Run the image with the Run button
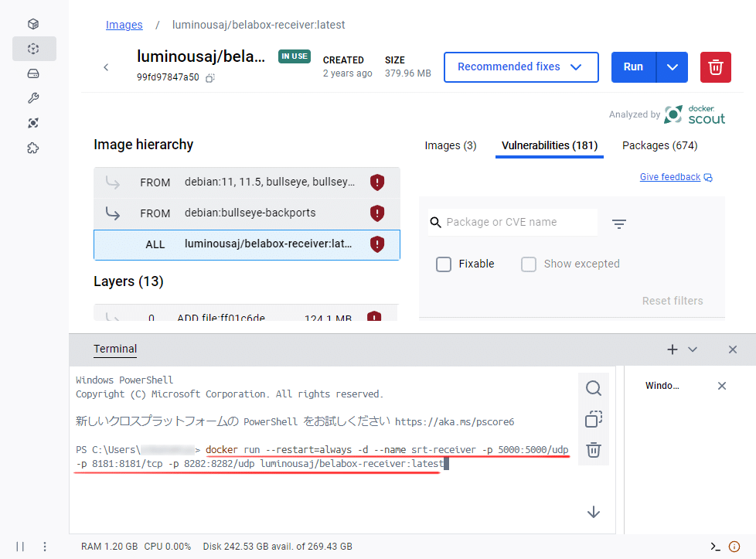Image resolution: width=756 pixels, height=559 pixels. 634,67
